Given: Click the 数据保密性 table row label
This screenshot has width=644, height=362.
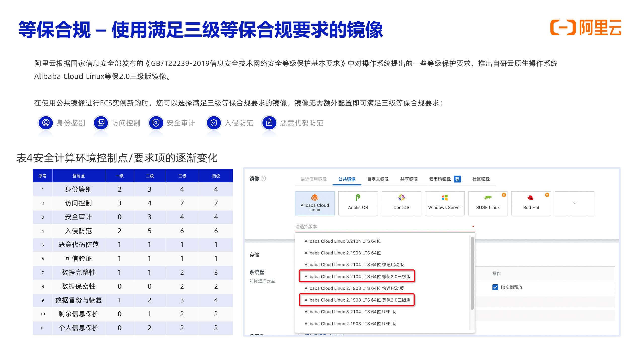Looking at the screenshot, I should pos(78,286).
